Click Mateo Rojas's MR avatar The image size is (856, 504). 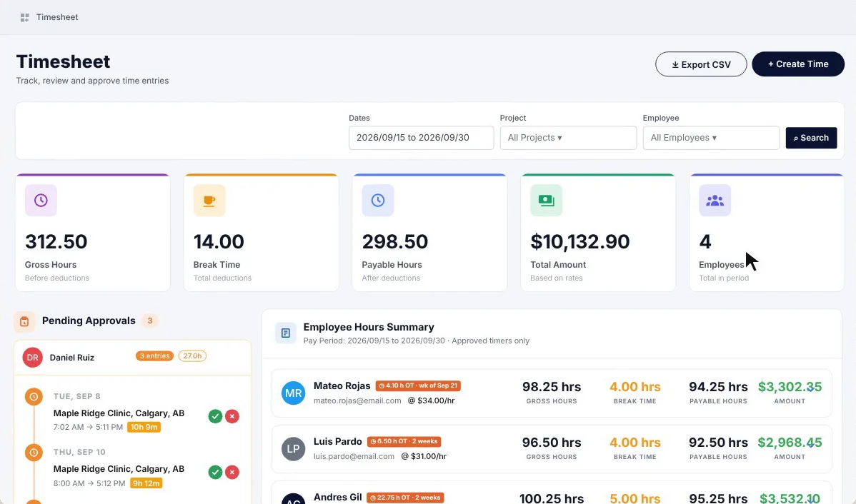coord(293,393)
